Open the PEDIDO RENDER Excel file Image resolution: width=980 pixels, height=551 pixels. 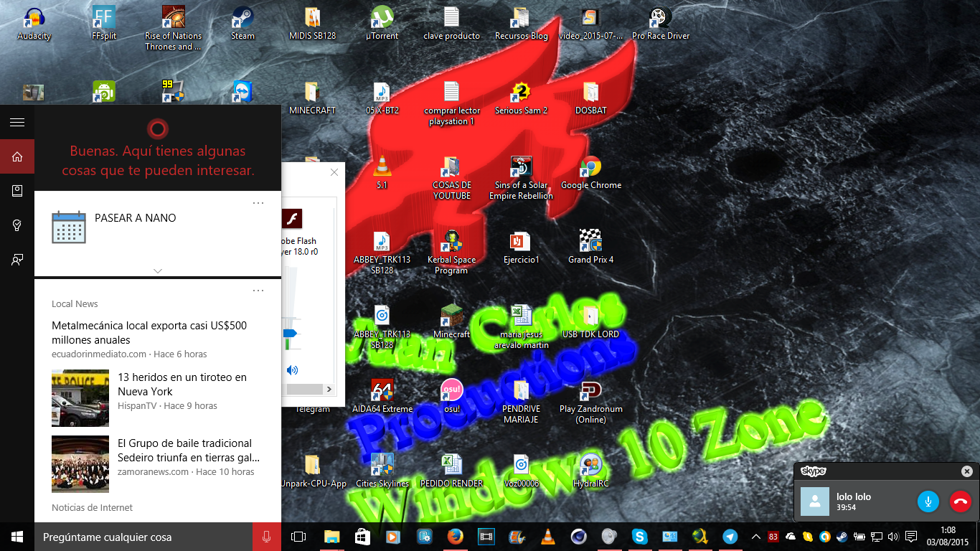451,471
